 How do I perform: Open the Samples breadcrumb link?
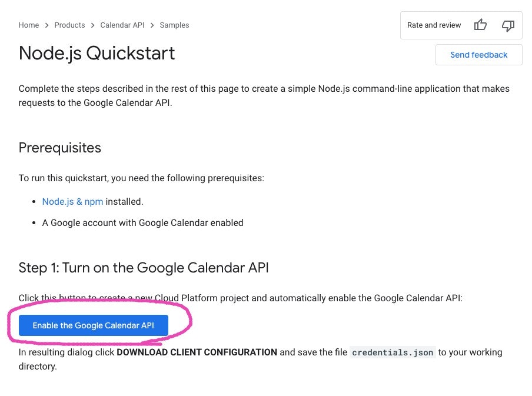[x=174, y=25]
